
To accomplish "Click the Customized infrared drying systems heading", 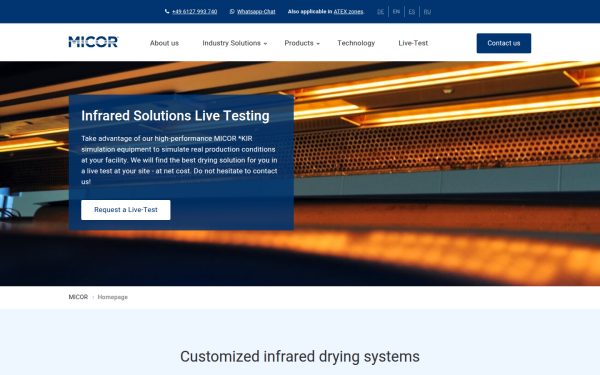I will (300, 357).
